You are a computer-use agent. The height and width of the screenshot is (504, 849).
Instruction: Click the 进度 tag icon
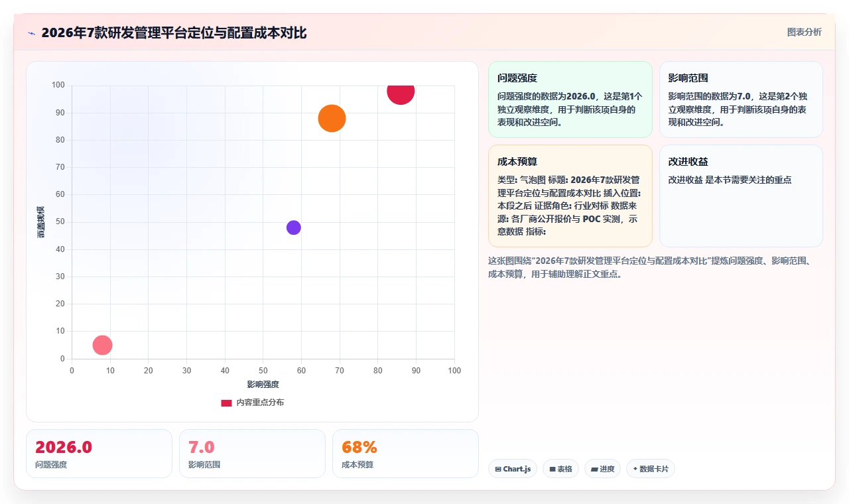(594, 470)
